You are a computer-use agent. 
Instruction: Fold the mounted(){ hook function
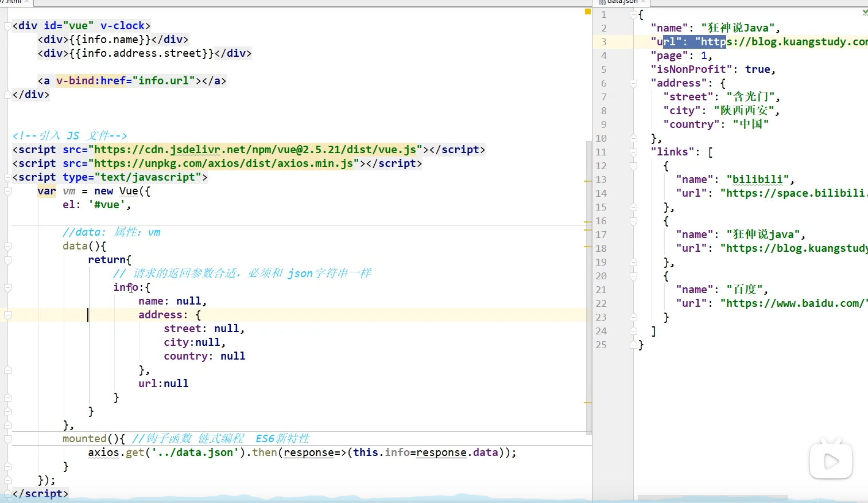[x=7, y=439]
